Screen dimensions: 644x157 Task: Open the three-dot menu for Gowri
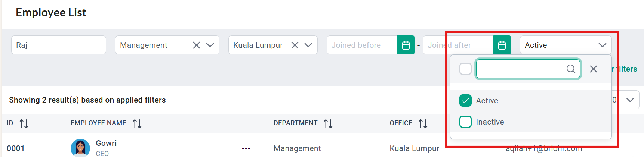[246, 148]
